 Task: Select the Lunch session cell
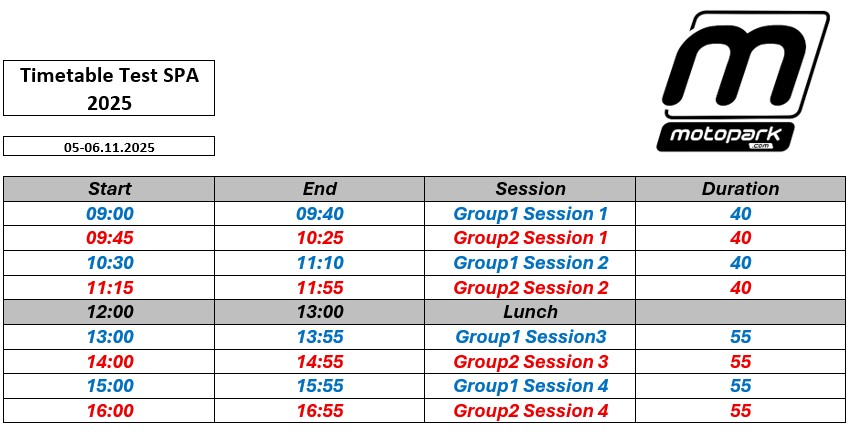click(530, 312)
